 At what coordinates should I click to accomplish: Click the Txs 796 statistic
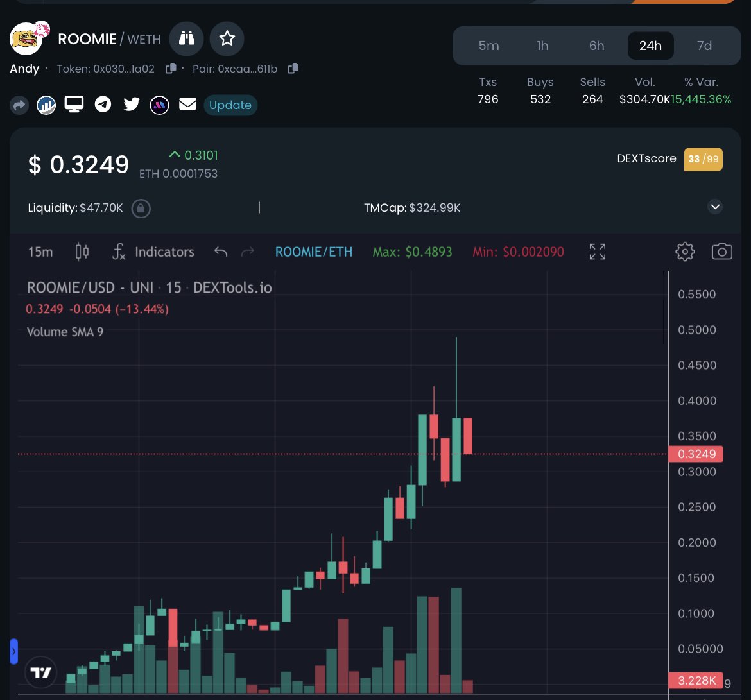[x=488, y=90]
